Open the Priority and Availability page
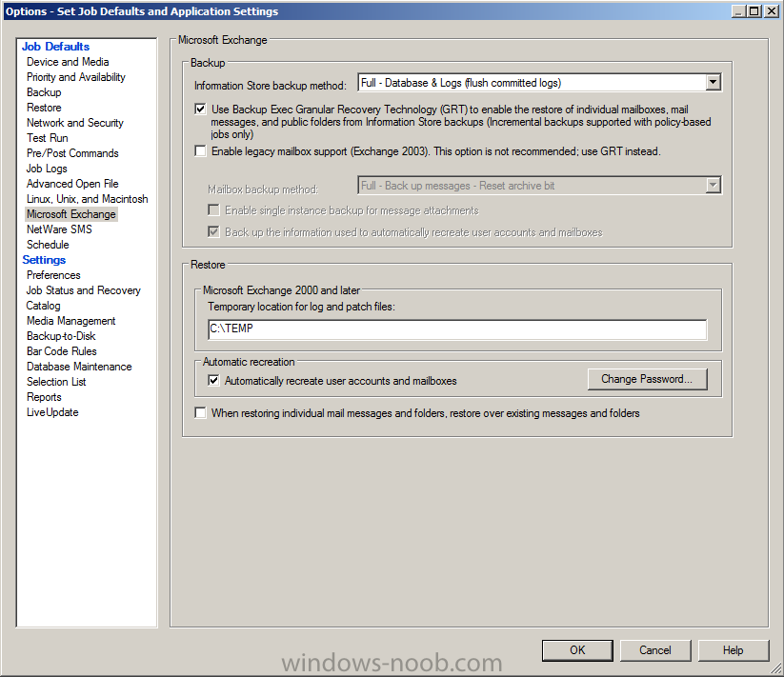 pyautogui.click(x=76, y=77)
